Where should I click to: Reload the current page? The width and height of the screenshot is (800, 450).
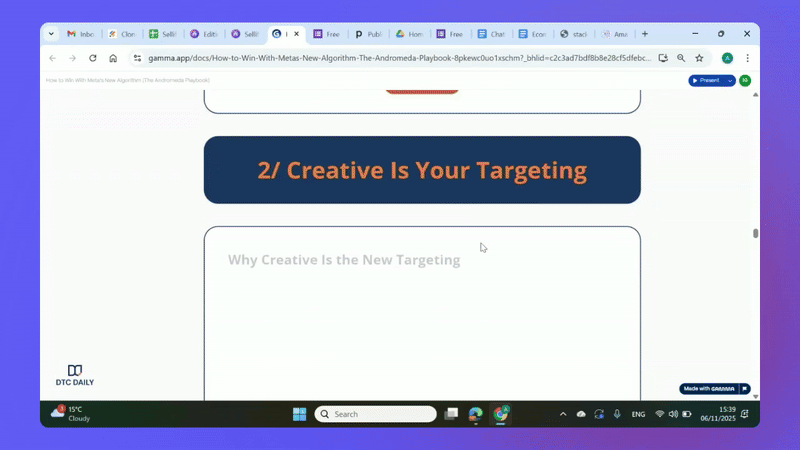click(93, 58)
